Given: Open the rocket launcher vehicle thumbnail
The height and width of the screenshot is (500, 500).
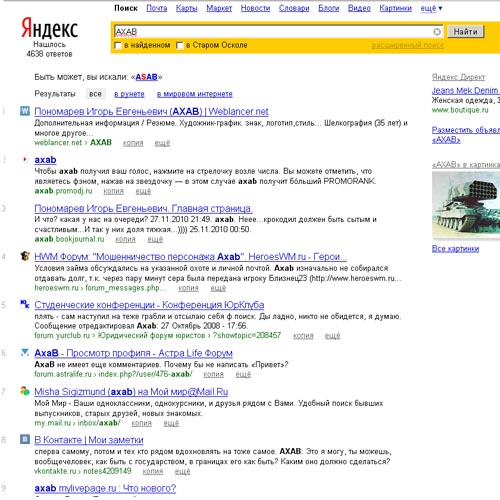Looking at the screenshot, I should (x=466, y=206).
